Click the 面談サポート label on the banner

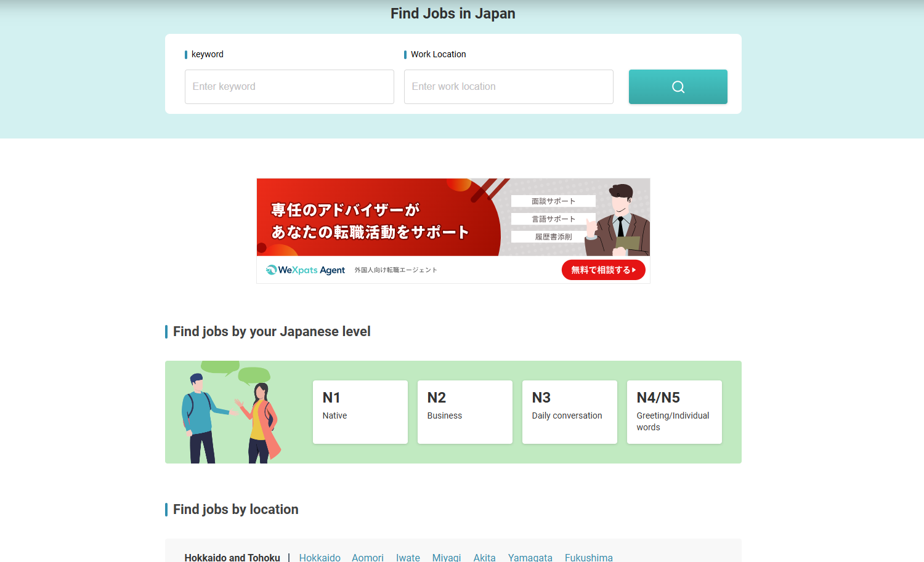point(553,201)
